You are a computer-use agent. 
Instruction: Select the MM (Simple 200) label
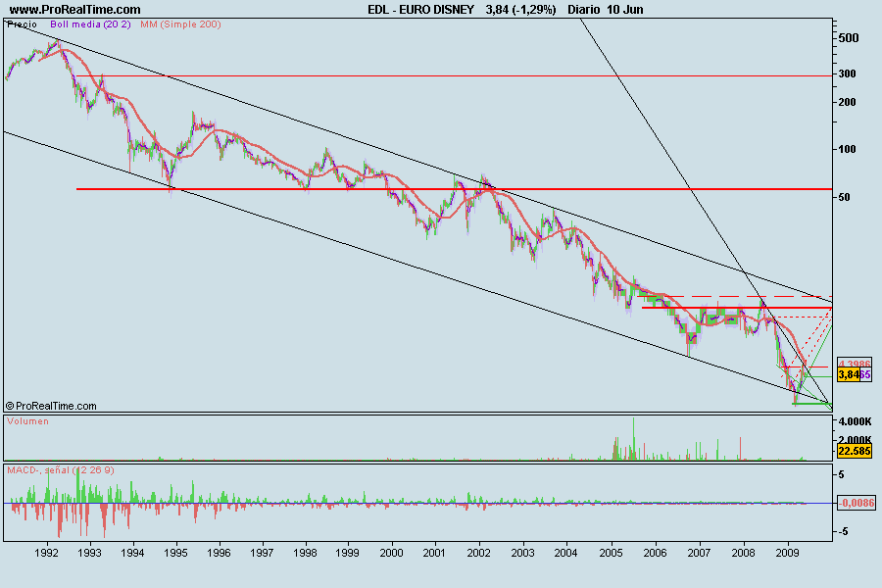point(180,24)
